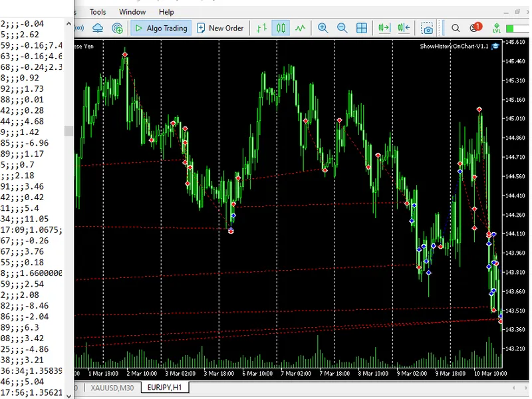Open account notifications with red badge
The image size is (532, 399).
[475, 27]
